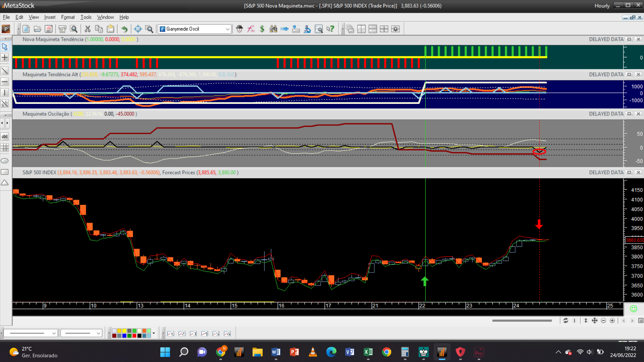
Task: Click the zoom in plus icon on chart bar
Action: pyautogui.click(x=612, y=321)
